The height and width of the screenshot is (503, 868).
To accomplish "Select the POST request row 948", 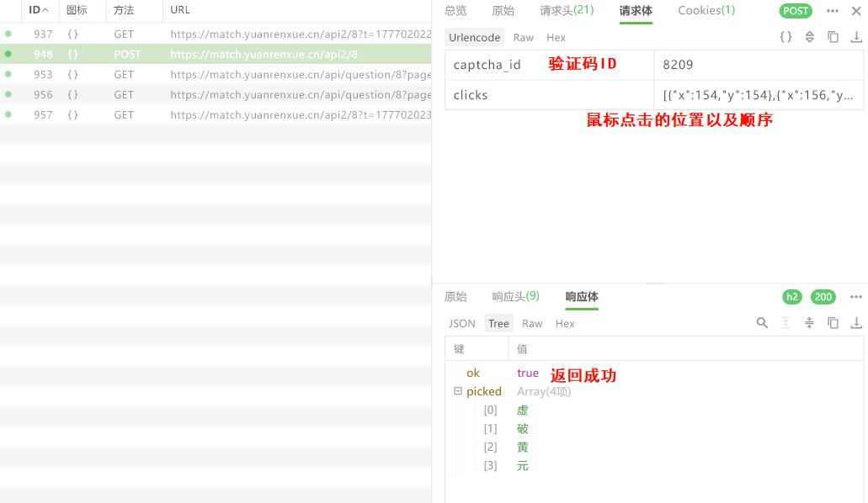I will tap(216, 54).
